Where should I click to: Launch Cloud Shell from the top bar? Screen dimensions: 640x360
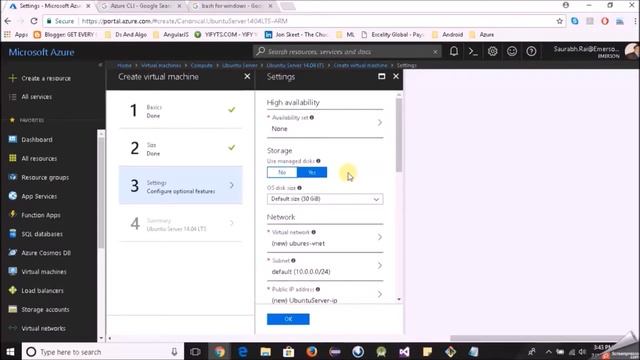(473, 51)
